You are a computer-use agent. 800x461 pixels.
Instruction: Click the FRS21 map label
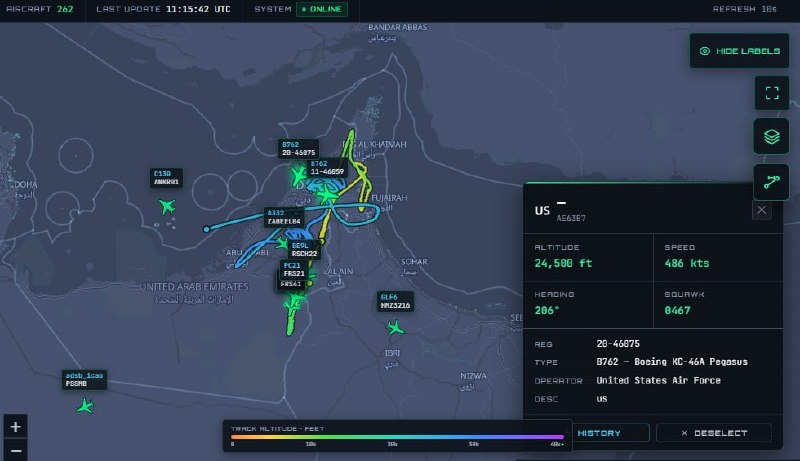(x=294, y=270)
